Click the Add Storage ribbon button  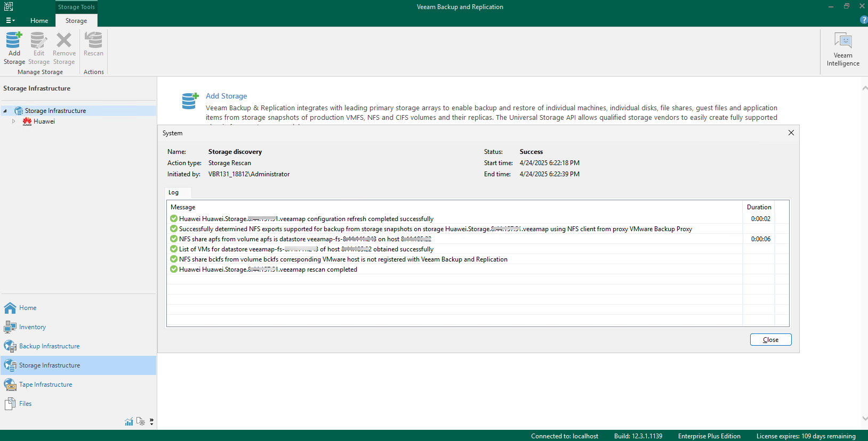[x=14, y=48]
